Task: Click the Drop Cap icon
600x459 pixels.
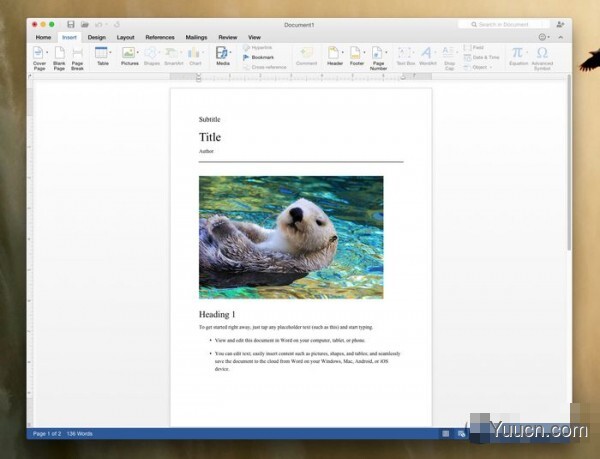Action: pos(448,53)
